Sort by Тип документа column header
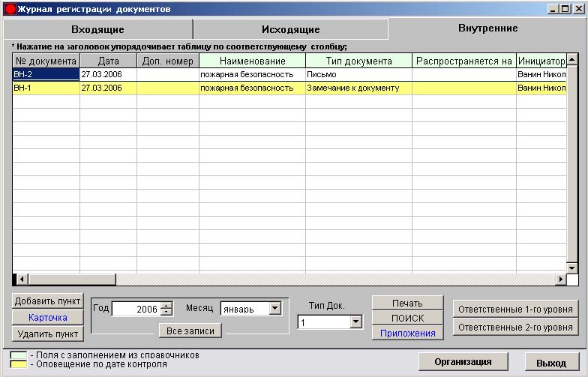 [358, 61]
